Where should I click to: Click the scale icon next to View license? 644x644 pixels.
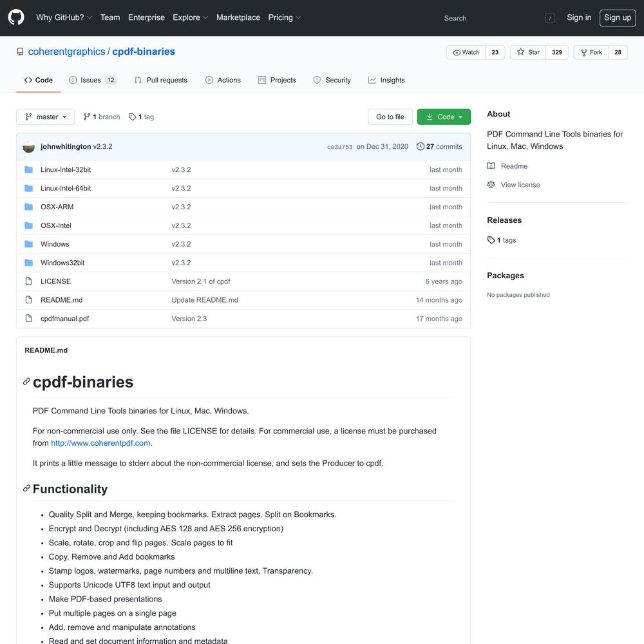point(491,185)
